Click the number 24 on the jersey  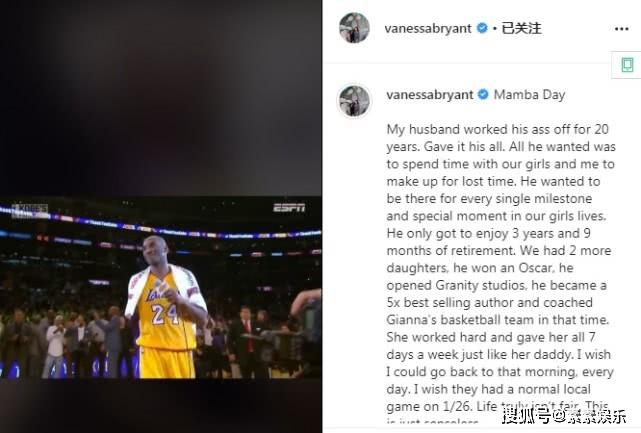pos(164,314)
